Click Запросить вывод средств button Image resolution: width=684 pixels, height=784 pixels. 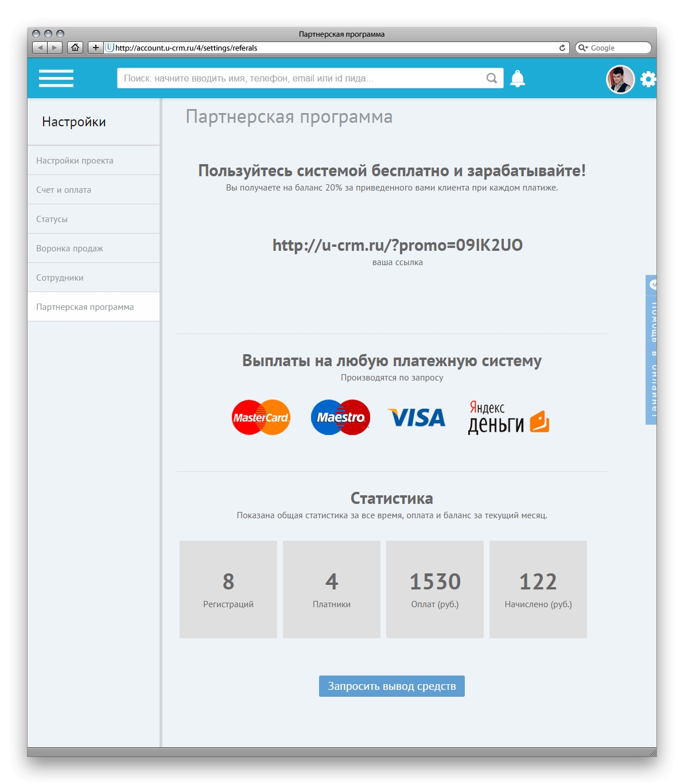[392, 686]
